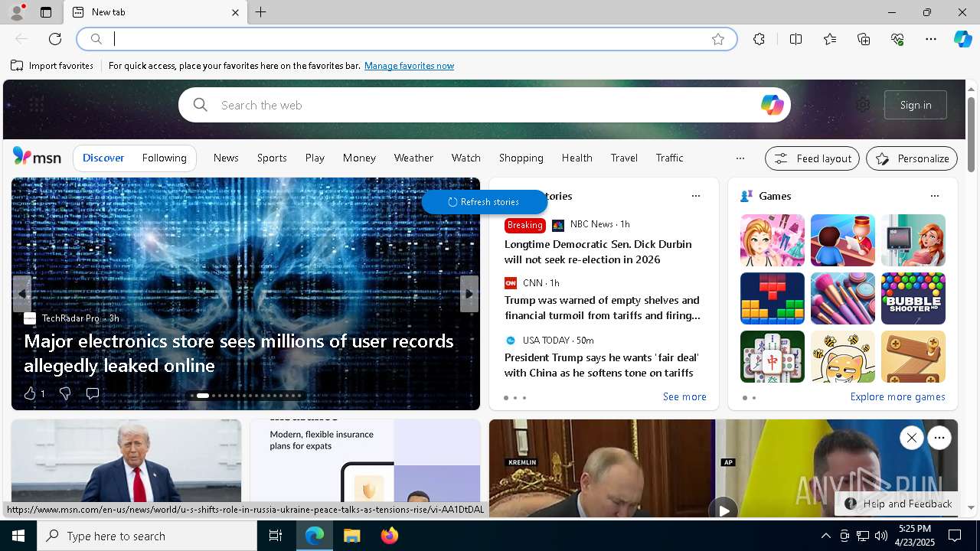Screen dimensions: 980x551
Task: Click the page vertical scrollbar
Action: click(x=971, y=135)
